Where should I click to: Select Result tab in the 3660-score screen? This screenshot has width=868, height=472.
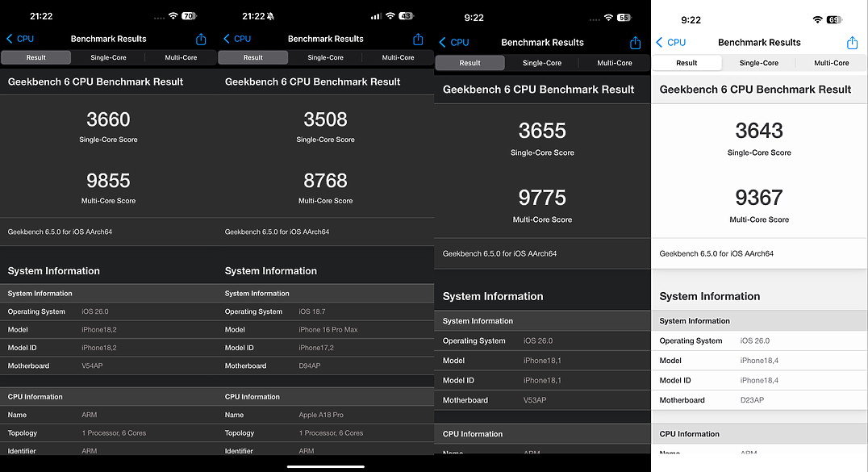point(36,57)
